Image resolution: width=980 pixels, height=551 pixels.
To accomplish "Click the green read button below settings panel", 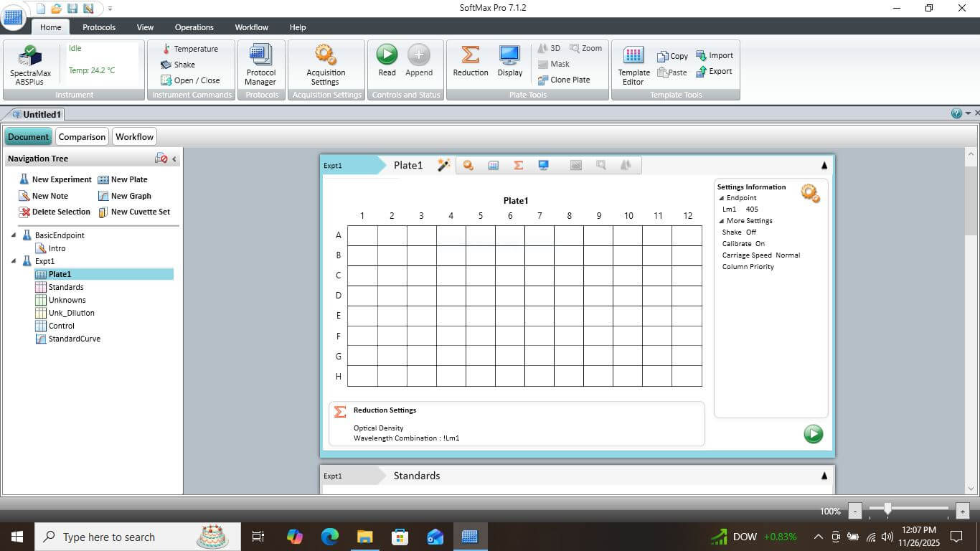I will 813,433.
